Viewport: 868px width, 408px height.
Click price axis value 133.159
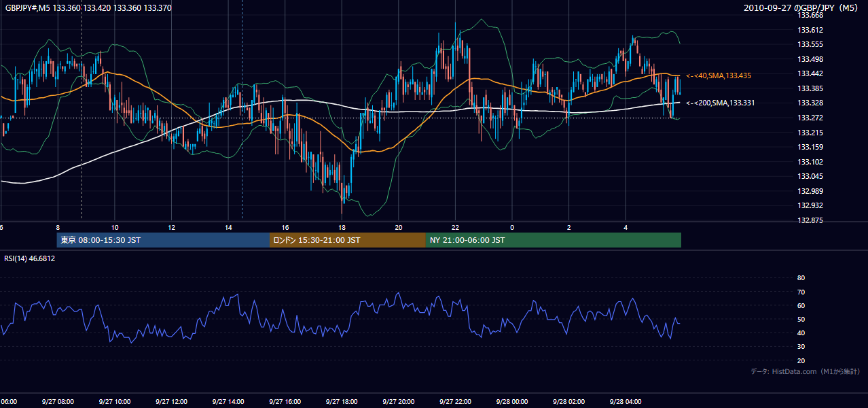coord(810,147)
